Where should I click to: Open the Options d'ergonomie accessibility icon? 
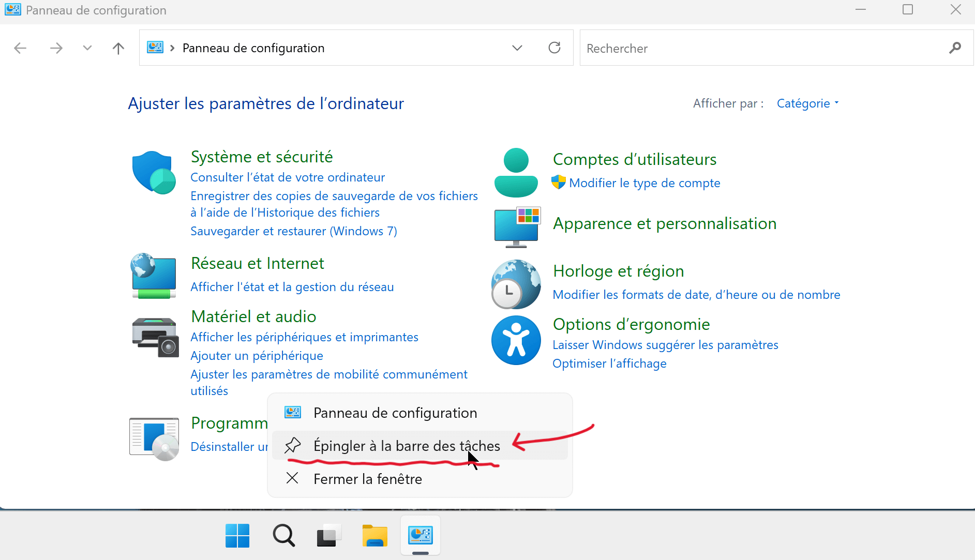516,340
